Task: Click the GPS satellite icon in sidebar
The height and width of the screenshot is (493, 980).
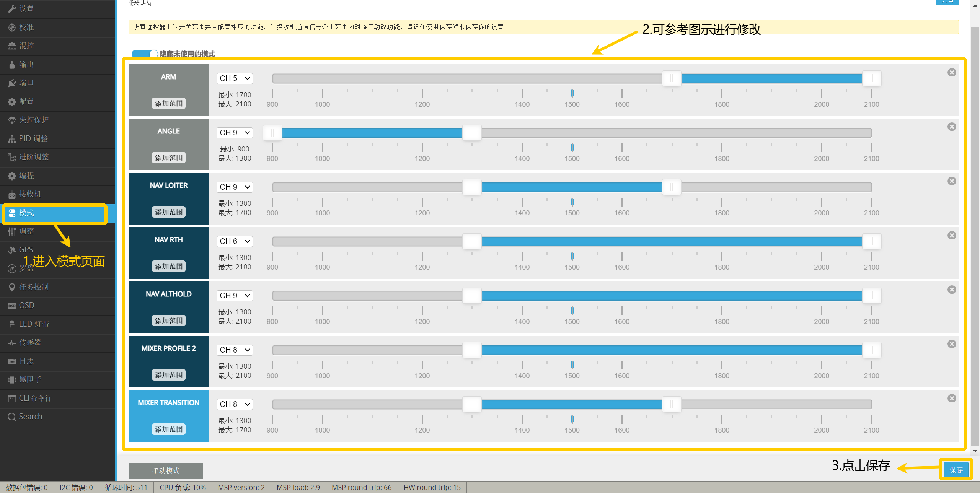Action: click(12, 250)
